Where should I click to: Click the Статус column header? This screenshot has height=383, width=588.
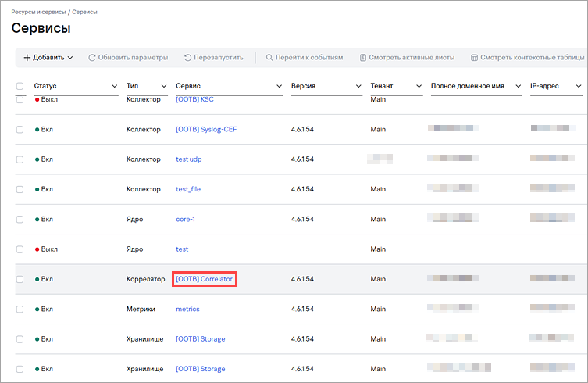45,86
